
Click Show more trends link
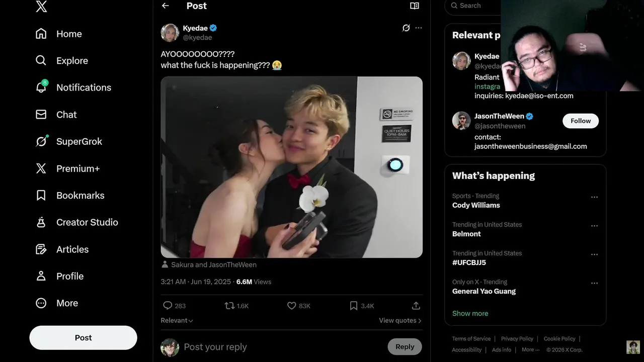coord(470,313)
